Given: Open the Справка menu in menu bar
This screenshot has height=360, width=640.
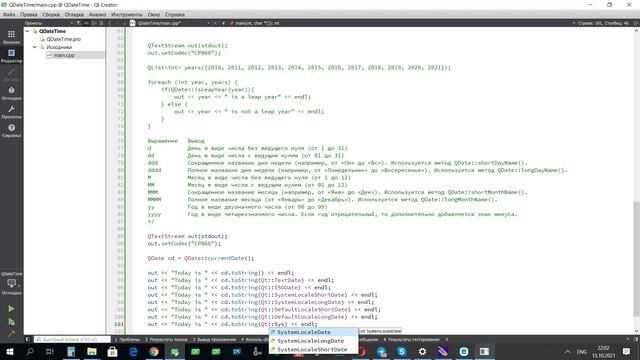Looking at the screenshot, I should [175, 14].
